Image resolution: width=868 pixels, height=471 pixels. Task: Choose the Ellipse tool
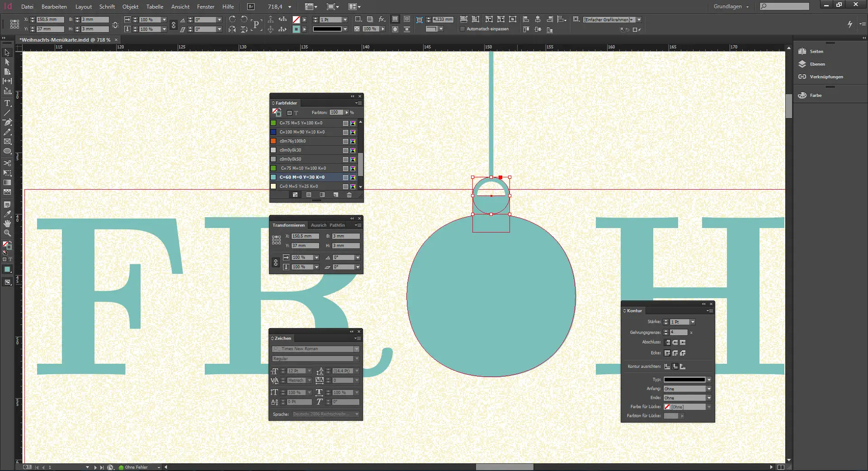coord(7,151)
